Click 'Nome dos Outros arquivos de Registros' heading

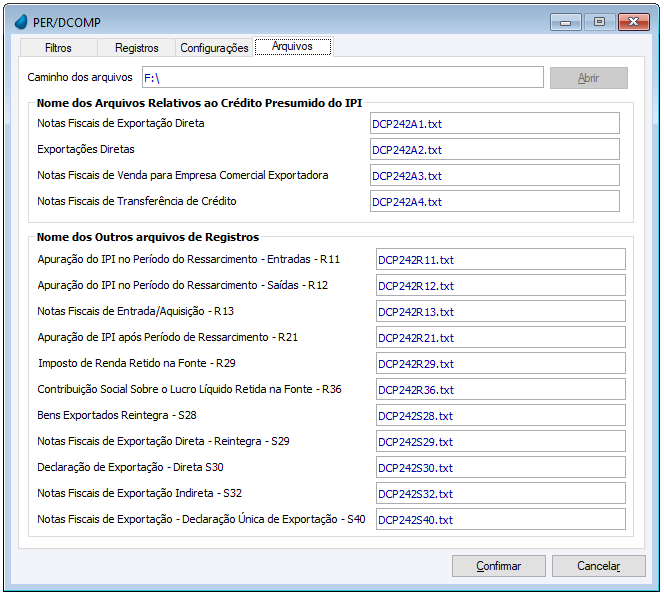[148, 237]
